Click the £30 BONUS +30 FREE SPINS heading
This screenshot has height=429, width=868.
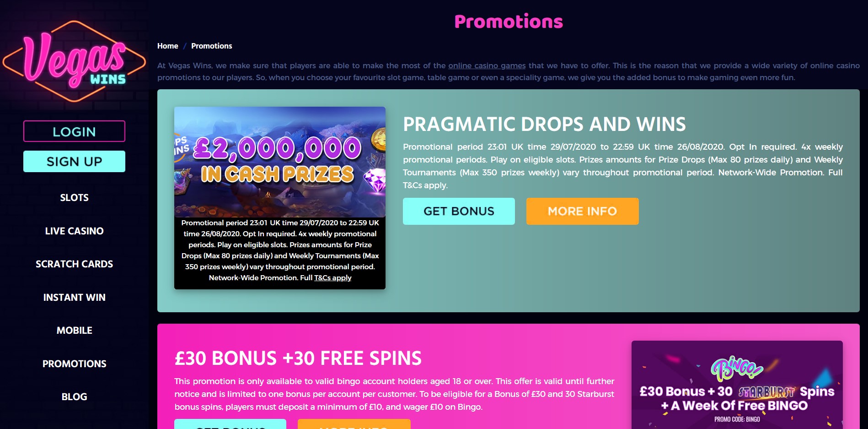click(x=298, y=358)
